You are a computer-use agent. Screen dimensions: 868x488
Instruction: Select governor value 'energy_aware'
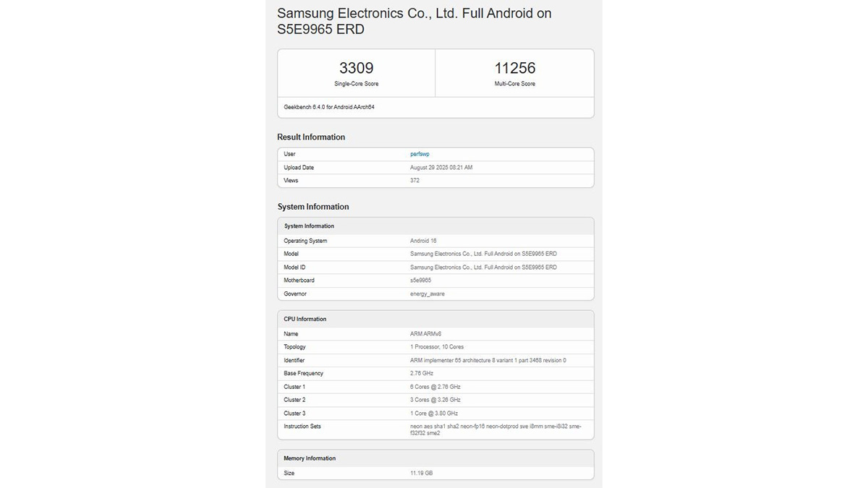[x=427, y=294]
